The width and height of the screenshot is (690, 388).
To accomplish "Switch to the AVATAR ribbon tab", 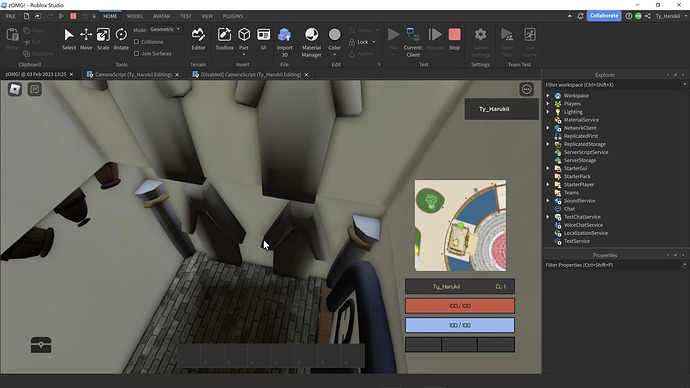I will 161,16.
